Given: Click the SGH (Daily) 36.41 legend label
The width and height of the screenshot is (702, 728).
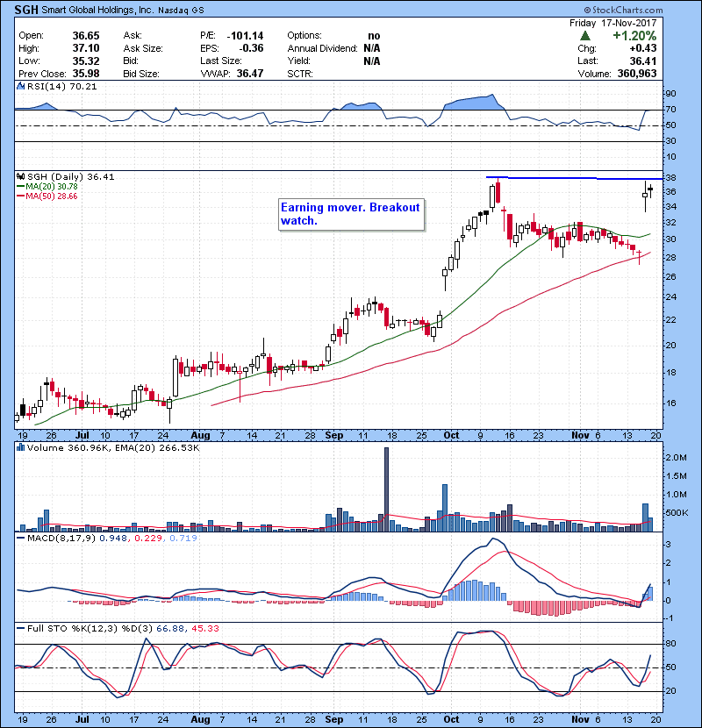Looking at the screenshot, I should (70, 176).
